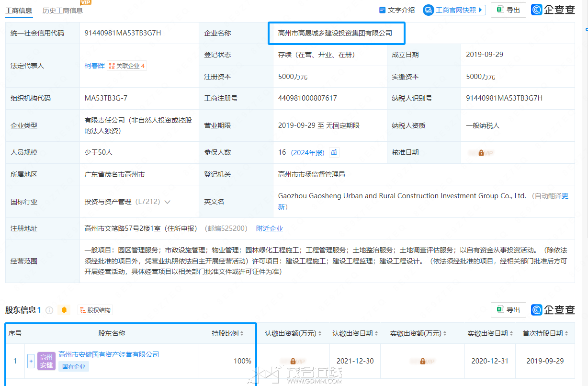Viewport: 588px width, 386px height.
Task: Expand 投资与资产管理 industry dropdown chevron
Action: [x=167, y=202]
